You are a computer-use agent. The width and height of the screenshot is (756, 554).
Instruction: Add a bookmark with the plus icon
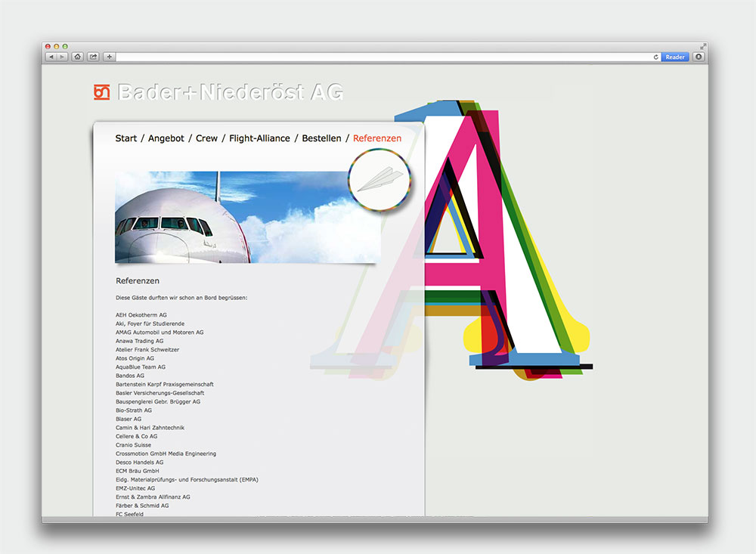pos(110,57)
